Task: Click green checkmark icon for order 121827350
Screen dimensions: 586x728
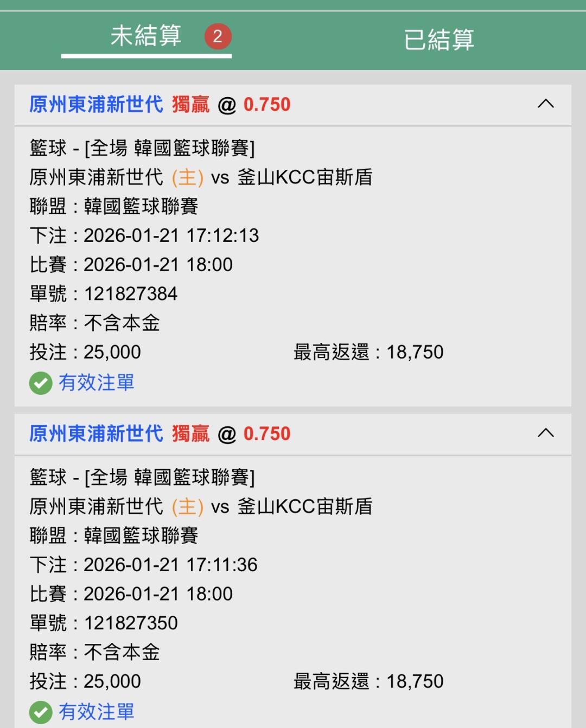Action: tap(41, 712)
